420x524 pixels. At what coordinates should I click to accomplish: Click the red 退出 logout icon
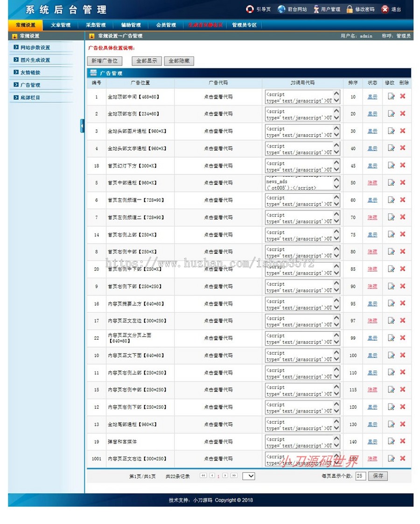click(385, 9)
